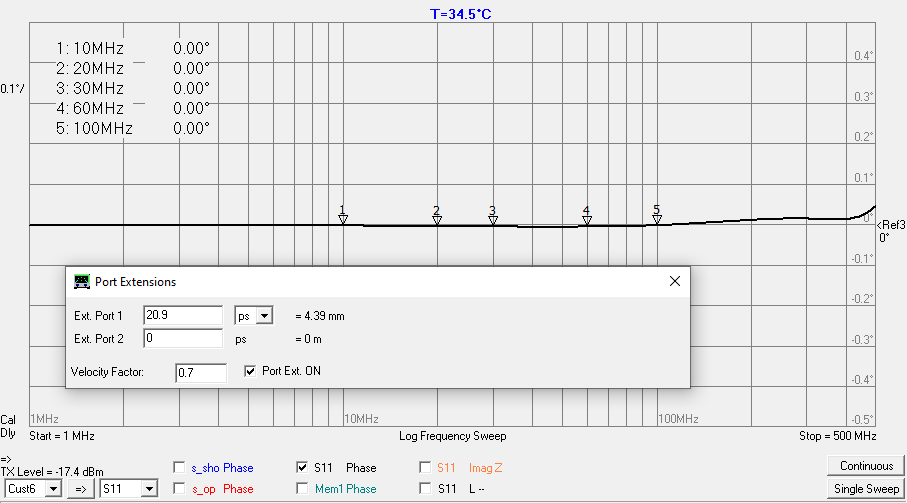Viewport: 907px width, 503px height.
Task: Open the Cust6 dropdown
Action: [x=53, y=489]
